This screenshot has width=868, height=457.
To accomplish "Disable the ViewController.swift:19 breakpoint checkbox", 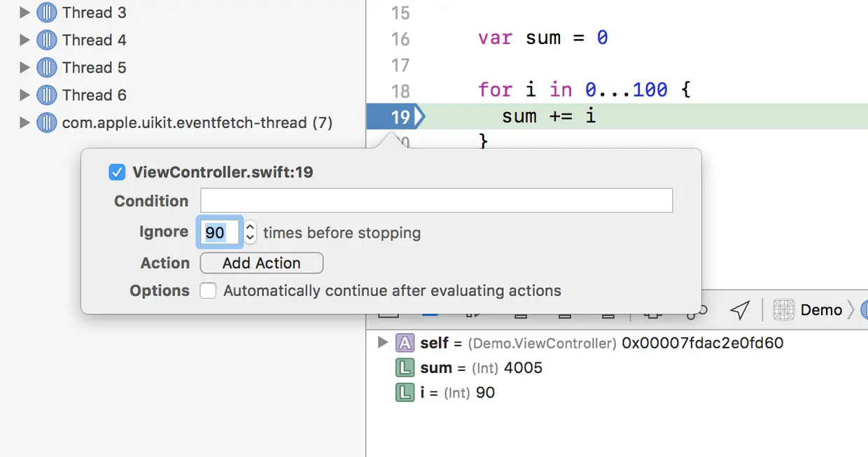I will [117, 172].
